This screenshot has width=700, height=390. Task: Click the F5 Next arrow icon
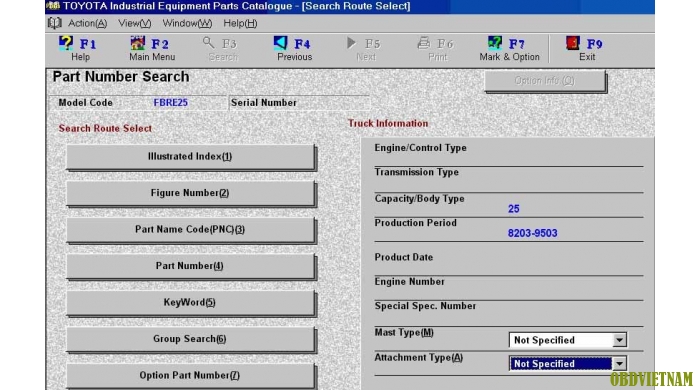pos(351,43)
